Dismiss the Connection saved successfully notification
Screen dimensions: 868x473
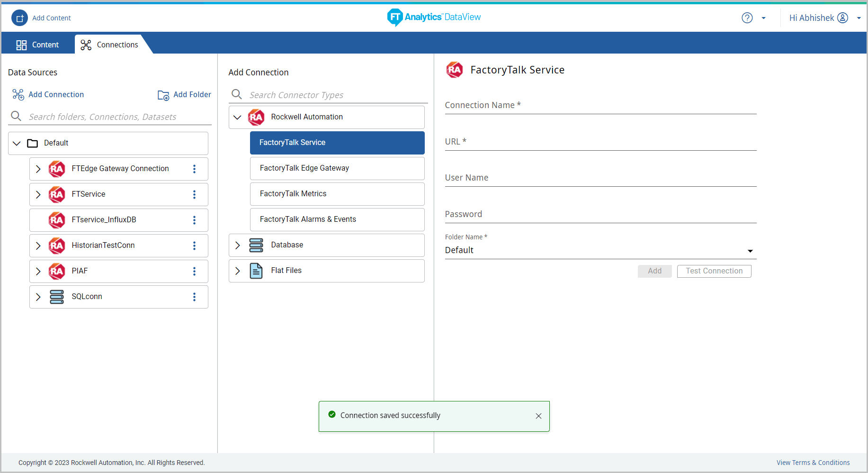538,416
